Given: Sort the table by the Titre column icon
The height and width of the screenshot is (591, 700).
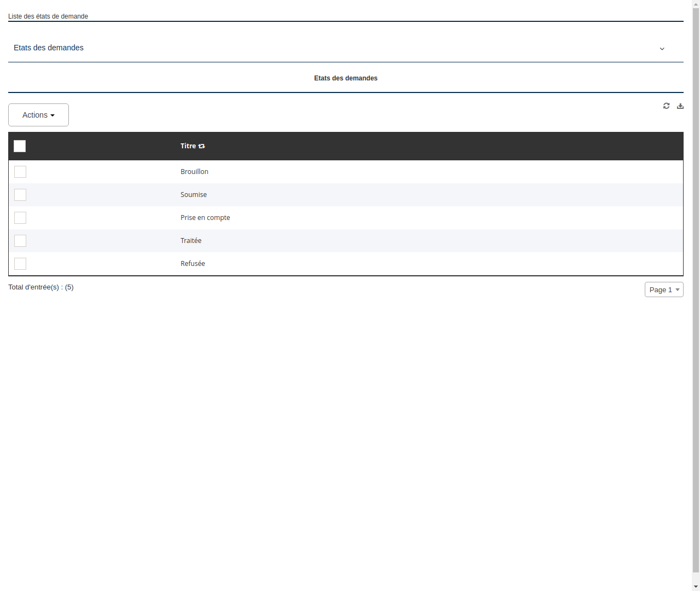Looking at the screenshot, I should coord(201,146).
